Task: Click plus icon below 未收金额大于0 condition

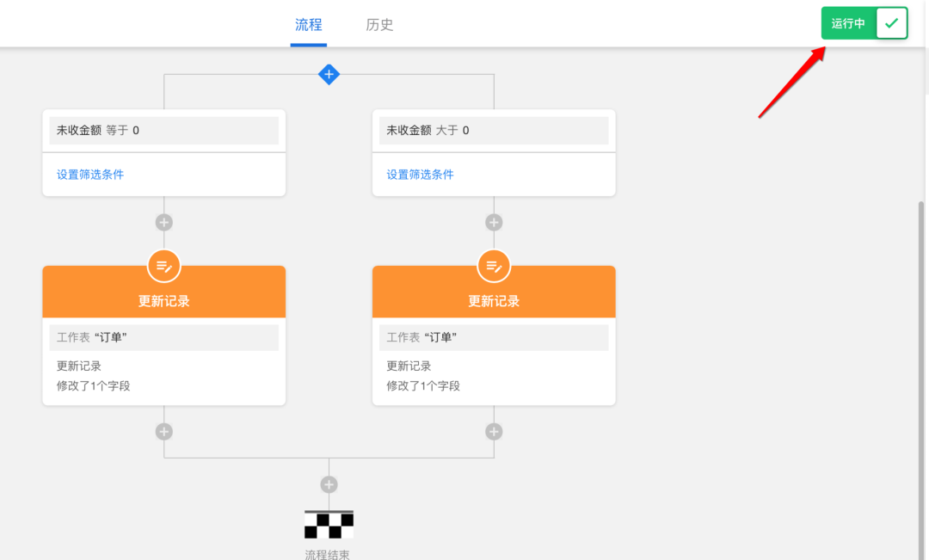Action: click(494, 221)
